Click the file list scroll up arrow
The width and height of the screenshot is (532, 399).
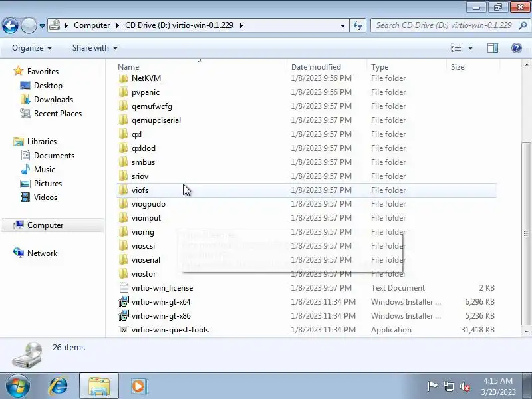526,65
